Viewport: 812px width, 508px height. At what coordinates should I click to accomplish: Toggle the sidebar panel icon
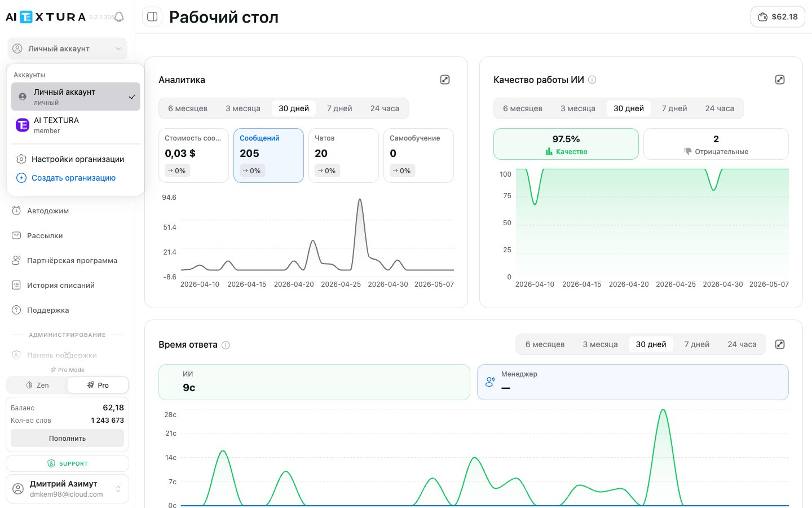coord(152,17)
